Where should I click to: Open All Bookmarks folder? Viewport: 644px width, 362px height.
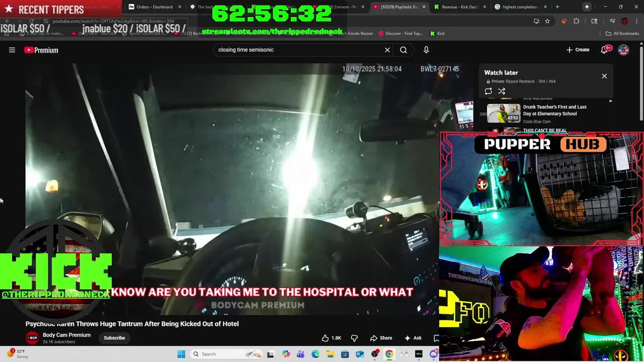pyautogui.click(x=622, y=33)
